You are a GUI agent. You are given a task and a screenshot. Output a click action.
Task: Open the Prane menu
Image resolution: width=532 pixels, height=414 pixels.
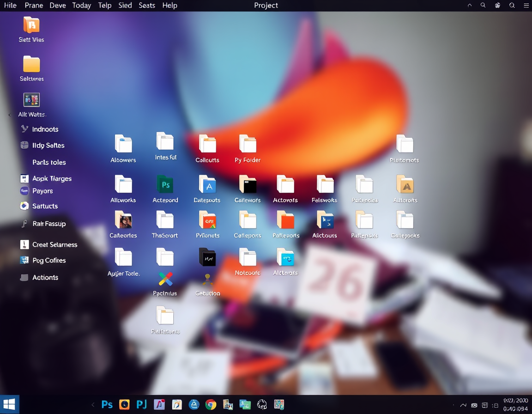click(34, 6)
